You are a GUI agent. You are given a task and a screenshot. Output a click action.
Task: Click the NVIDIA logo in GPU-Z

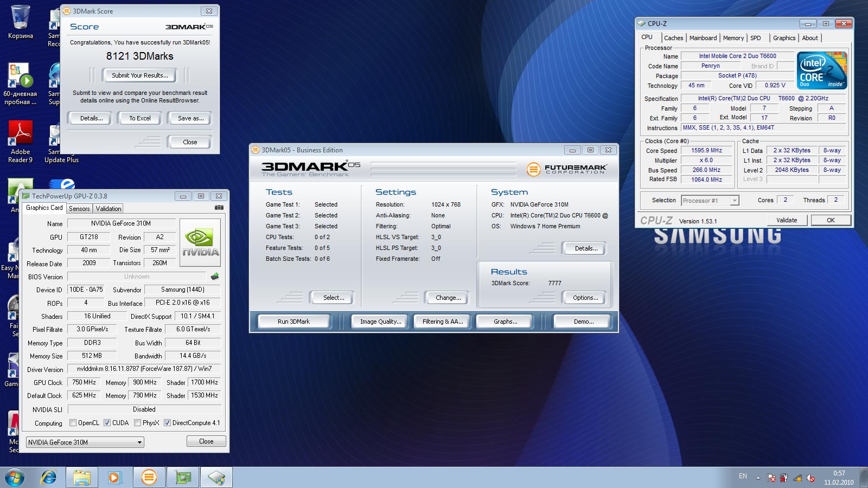[200, 242]
